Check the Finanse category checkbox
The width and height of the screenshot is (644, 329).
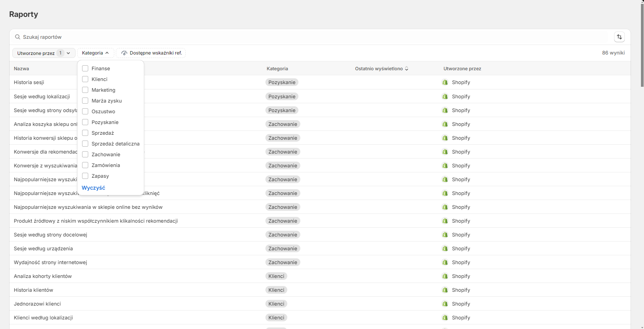[85, 68]
